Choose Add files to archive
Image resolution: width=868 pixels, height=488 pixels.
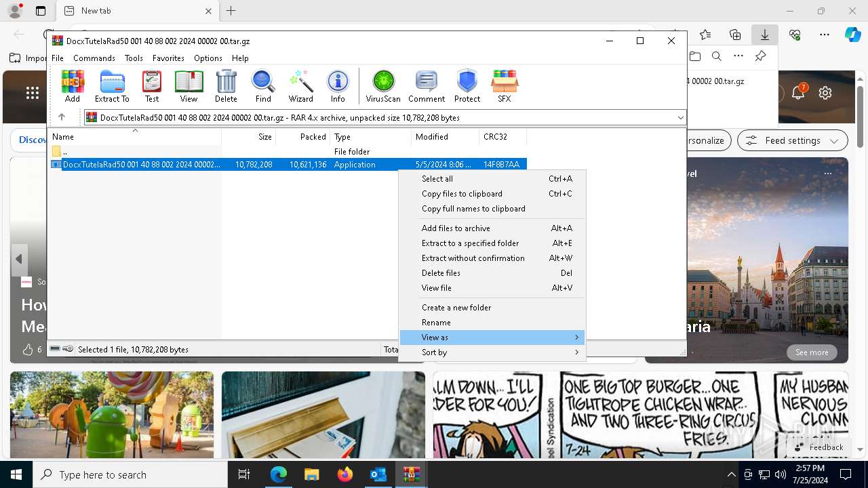tap(492, 228)
